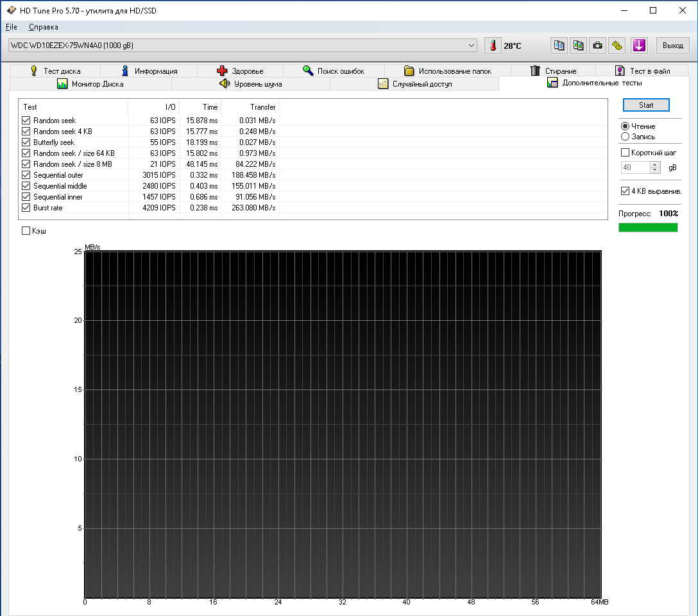Image resolution: width=698 pixels, height=616 pixels.
Task: Open the Стирание tab
Action: (x=553, y=71)
